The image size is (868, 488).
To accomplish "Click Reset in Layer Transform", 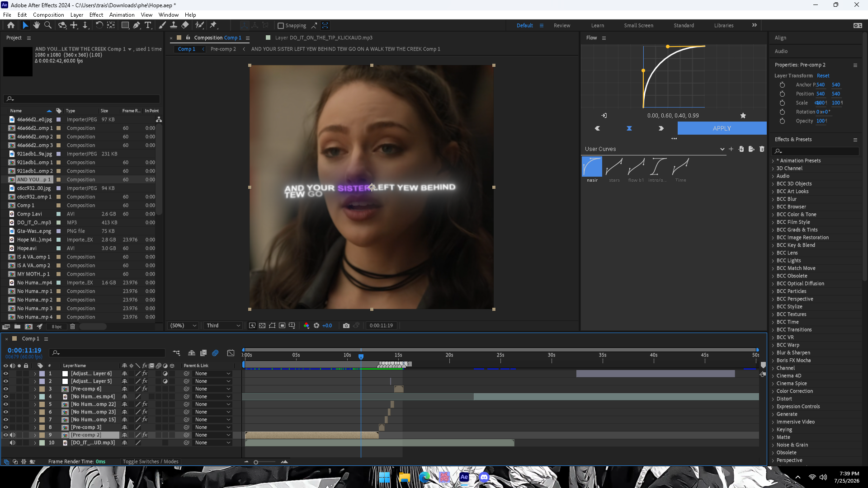I will (x=823, y=75).
